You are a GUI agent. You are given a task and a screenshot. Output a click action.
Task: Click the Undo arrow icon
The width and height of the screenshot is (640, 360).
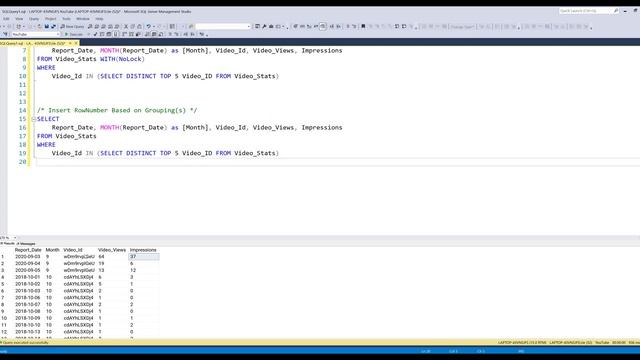(x=149, y=27)
